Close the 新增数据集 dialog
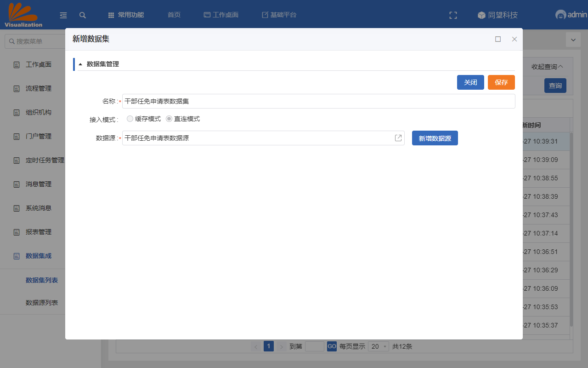Viewport: 588px width, 368px height. 514,39
